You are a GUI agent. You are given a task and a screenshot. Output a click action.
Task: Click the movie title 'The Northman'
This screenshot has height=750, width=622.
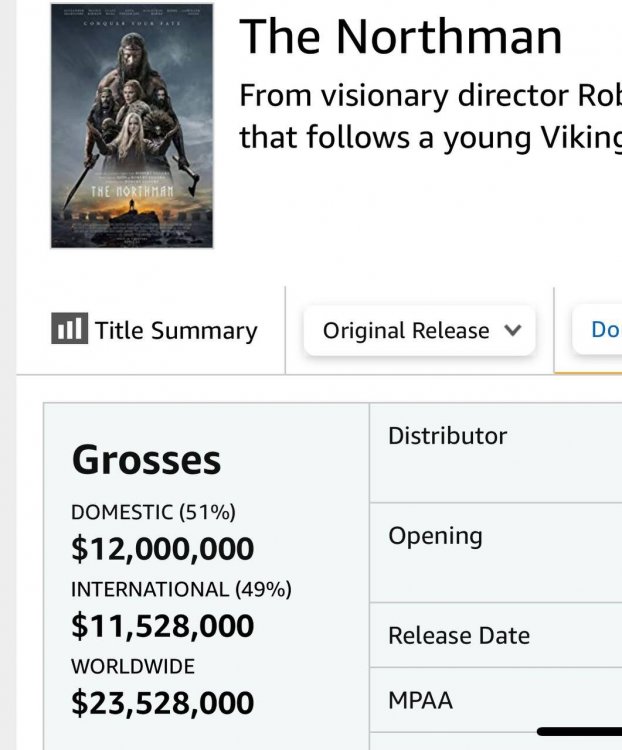pos(400,38)
